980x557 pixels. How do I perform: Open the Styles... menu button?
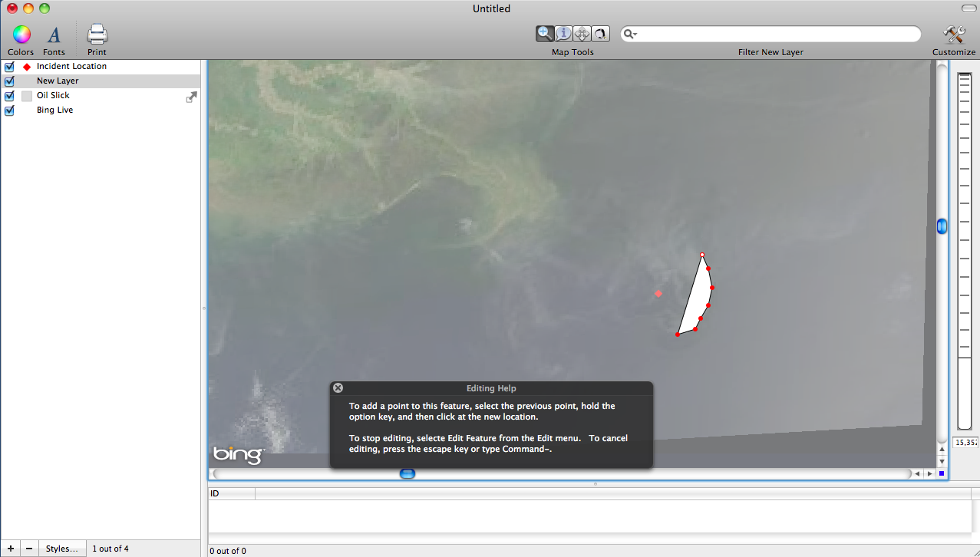point(61,549)
